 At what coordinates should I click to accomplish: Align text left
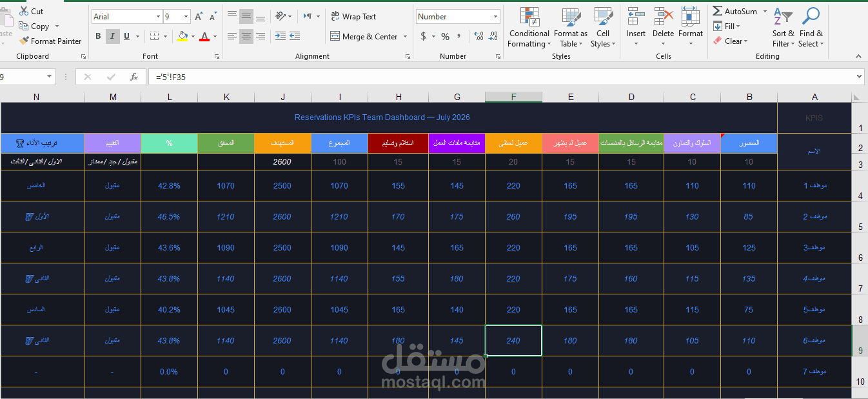pos(231,36)
